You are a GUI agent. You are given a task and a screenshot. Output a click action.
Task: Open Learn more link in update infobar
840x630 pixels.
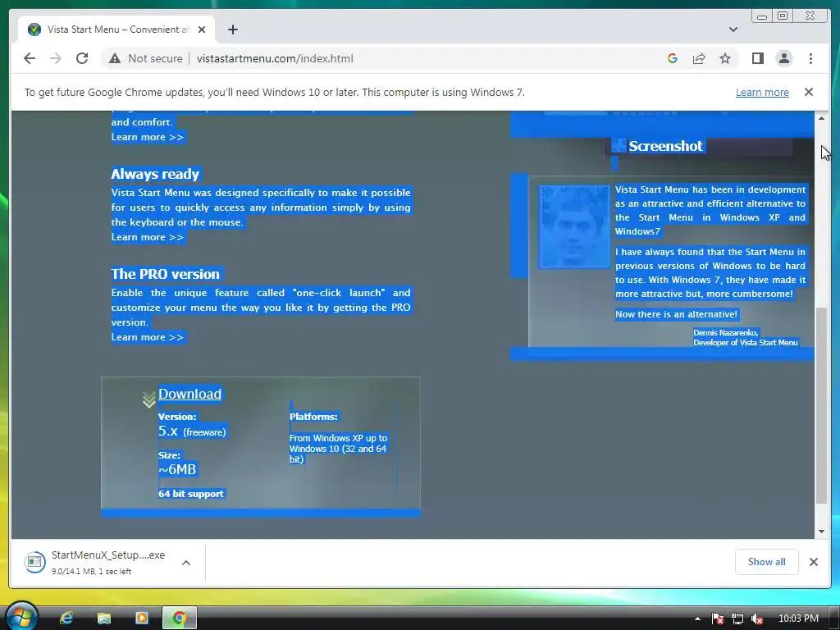[762, 92]
